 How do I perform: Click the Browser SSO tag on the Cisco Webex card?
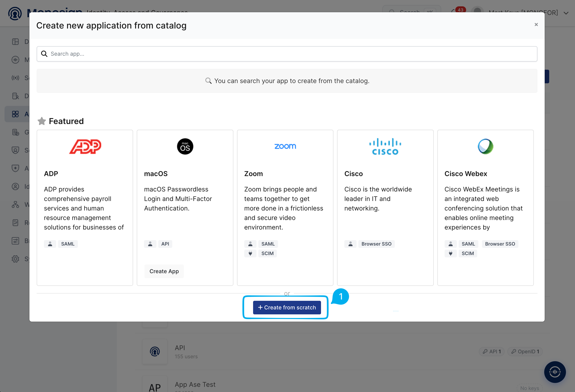(x=500, y=244)
